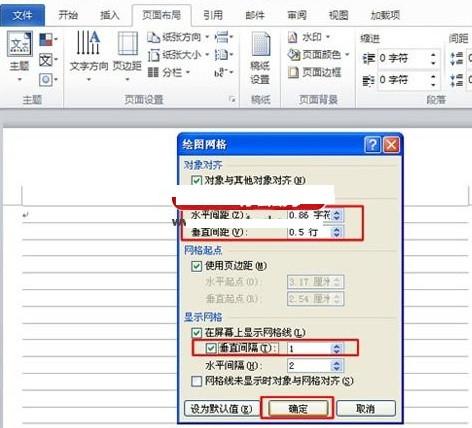The image size is (472, 428).
Task: Click 设为默认值 button
Action: pos(222,408)
